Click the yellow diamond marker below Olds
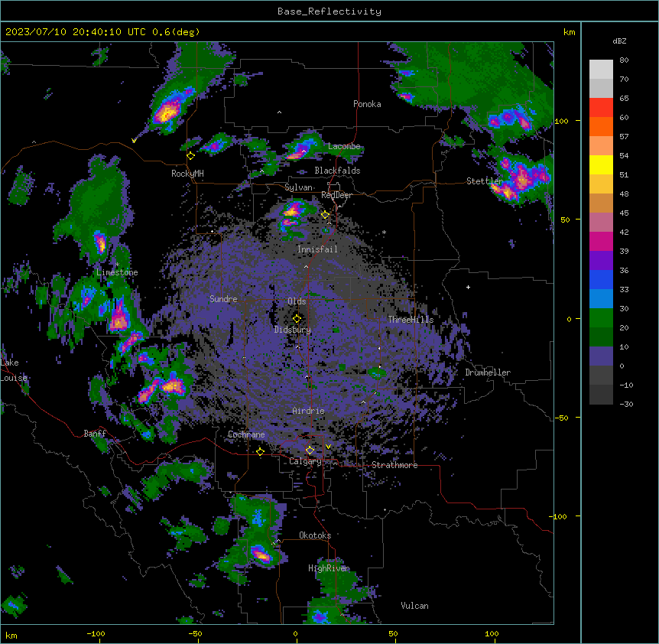Viewport: 659px width, 644px height. coord(297,319)
